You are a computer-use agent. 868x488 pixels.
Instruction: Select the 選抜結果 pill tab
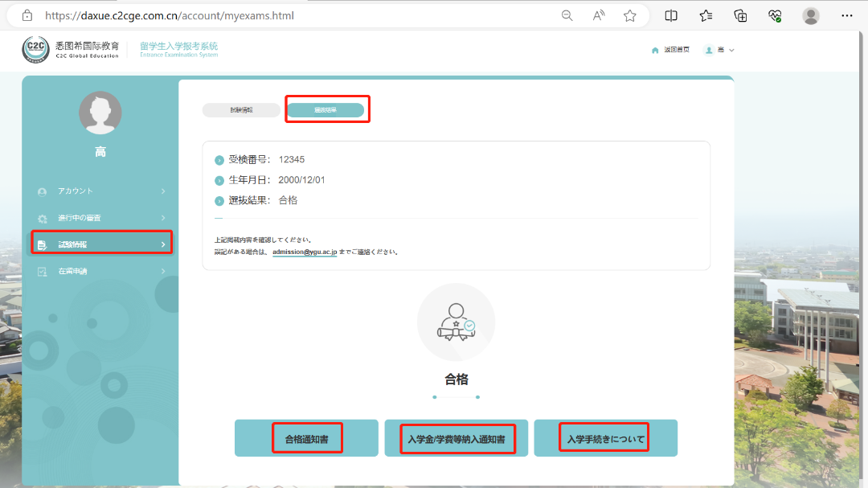point(325,109)
